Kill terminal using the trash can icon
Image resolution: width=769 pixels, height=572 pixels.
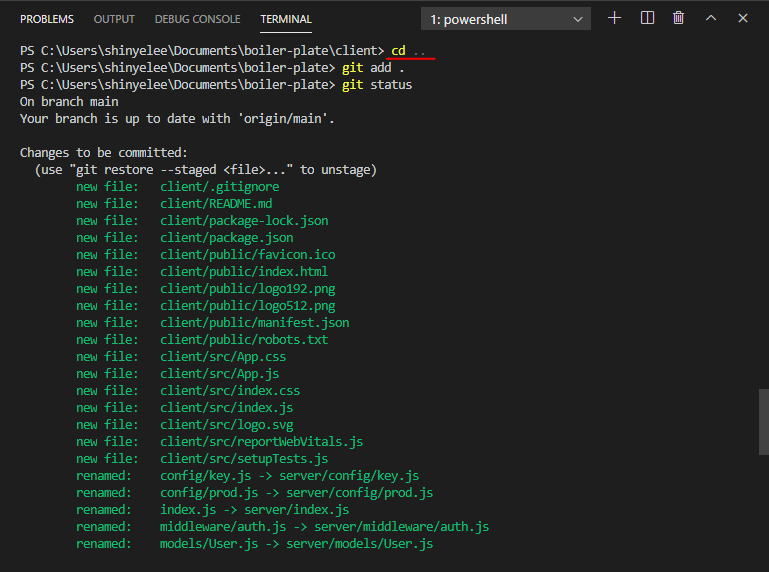678,18
